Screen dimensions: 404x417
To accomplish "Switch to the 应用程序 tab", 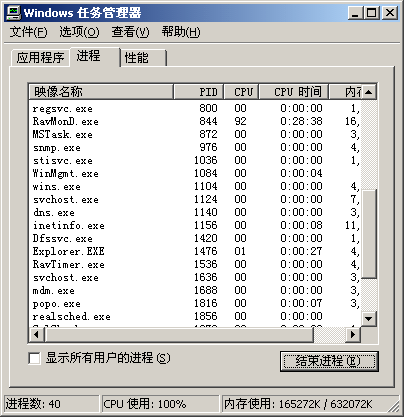I will (40, 58).
